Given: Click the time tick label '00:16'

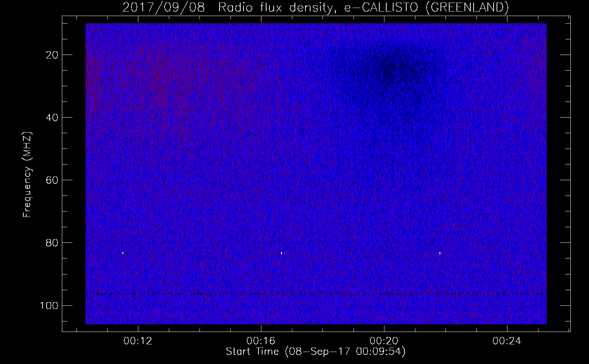Looking at the screenshot, I should coord(261,341).
